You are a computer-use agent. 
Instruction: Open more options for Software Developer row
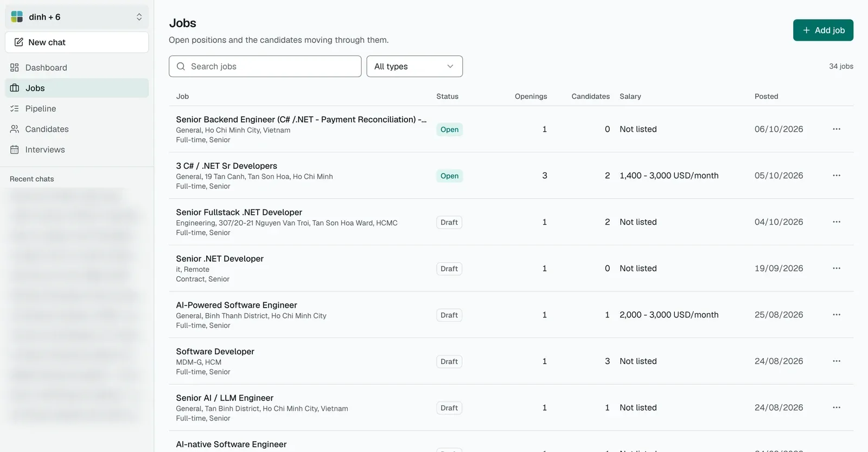coord(837,361)
